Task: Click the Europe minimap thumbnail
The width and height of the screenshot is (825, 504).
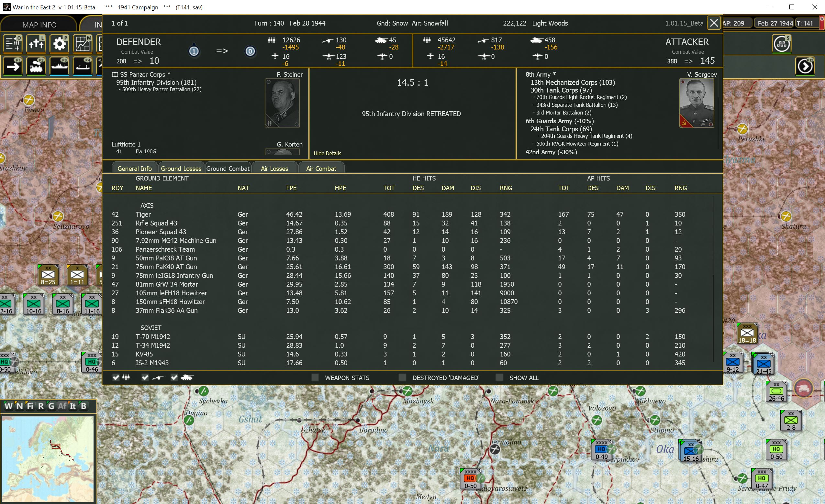Action: pyautogui.click(x=48, y=458)
